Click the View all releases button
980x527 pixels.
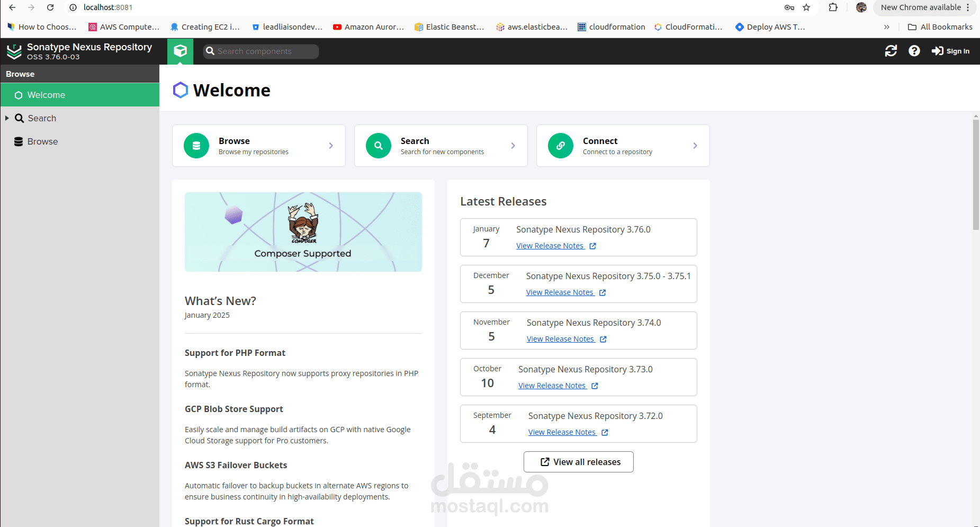[579, 462]
